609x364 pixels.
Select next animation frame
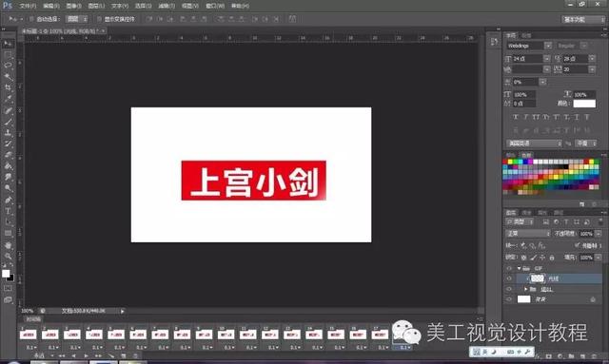coord(98,355)
